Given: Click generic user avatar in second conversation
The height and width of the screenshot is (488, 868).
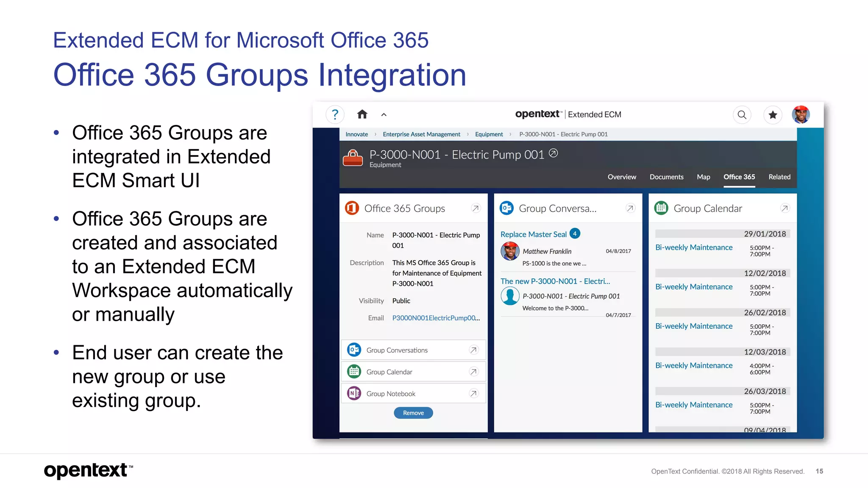Looking at the screenshot, I should tap(510, 296).
